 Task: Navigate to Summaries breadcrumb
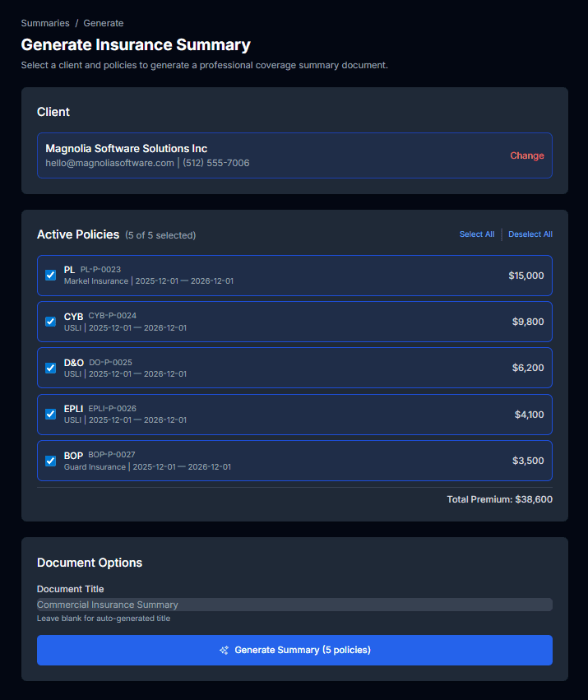(x=45, y=22)
